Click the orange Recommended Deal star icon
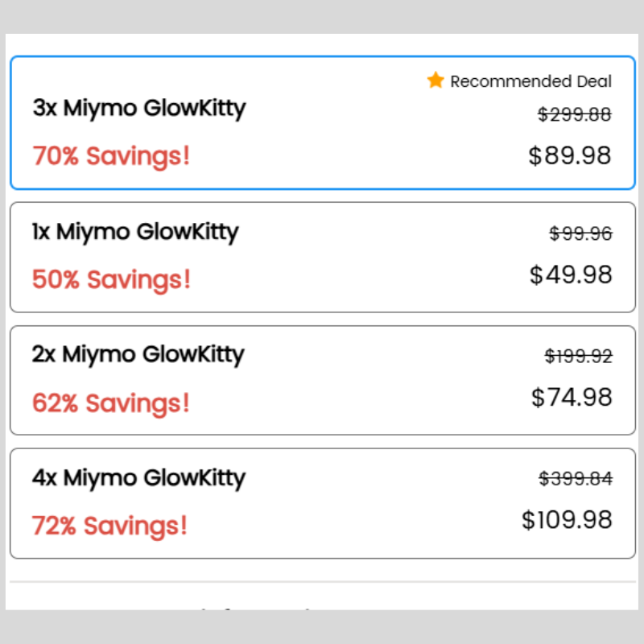 [x=436, y=80]
